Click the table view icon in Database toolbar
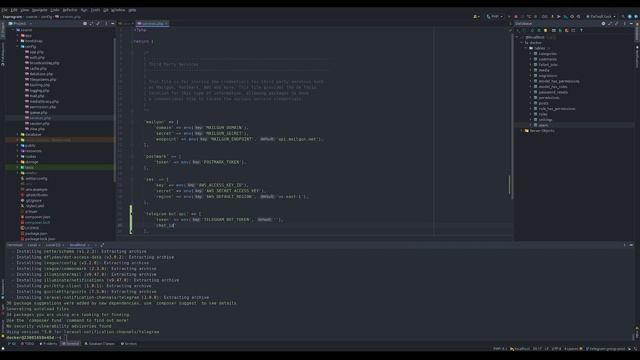This screenshot has width=640, height=360. [x=553, y=30]
